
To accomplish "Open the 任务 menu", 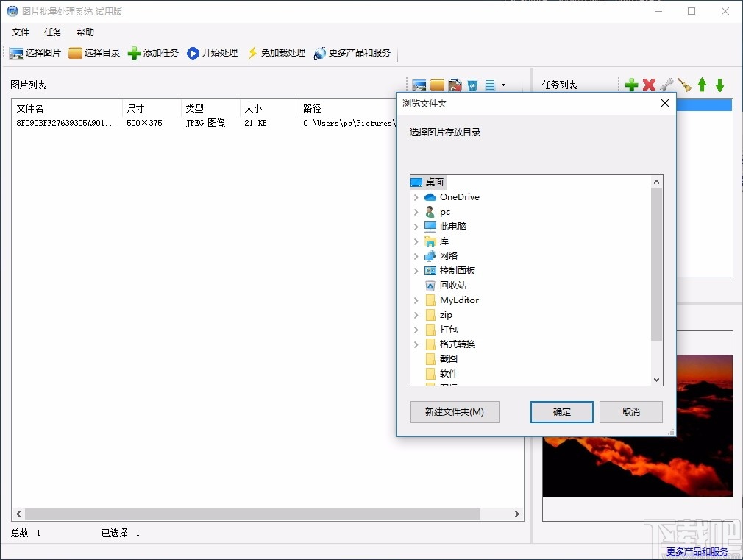I will coord(51,32).
